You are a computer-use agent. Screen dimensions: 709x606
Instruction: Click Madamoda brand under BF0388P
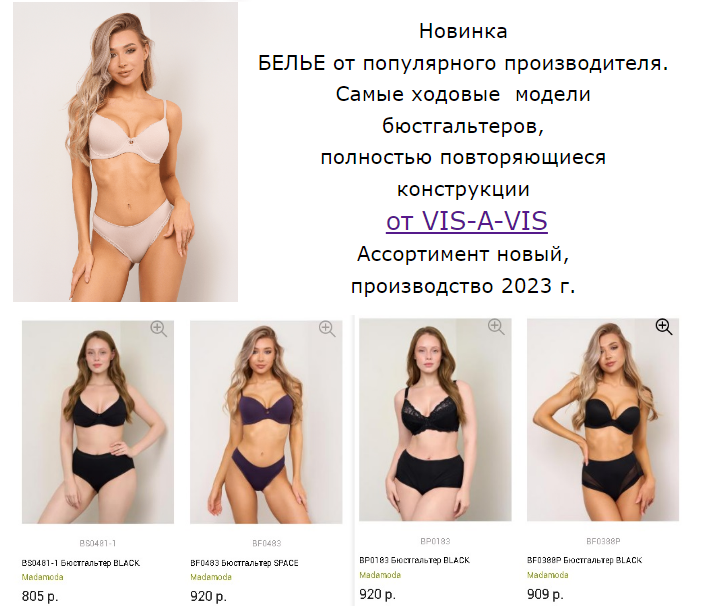pos(548,575)
